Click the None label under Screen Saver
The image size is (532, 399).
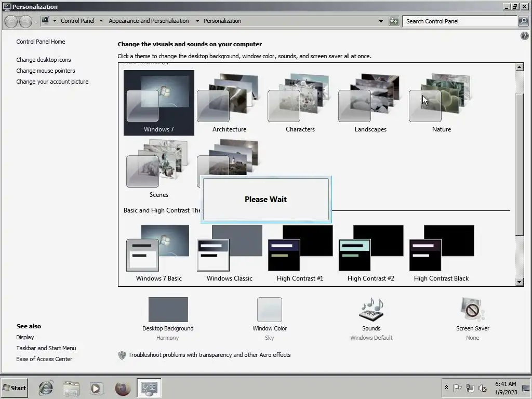coord(472,338)
